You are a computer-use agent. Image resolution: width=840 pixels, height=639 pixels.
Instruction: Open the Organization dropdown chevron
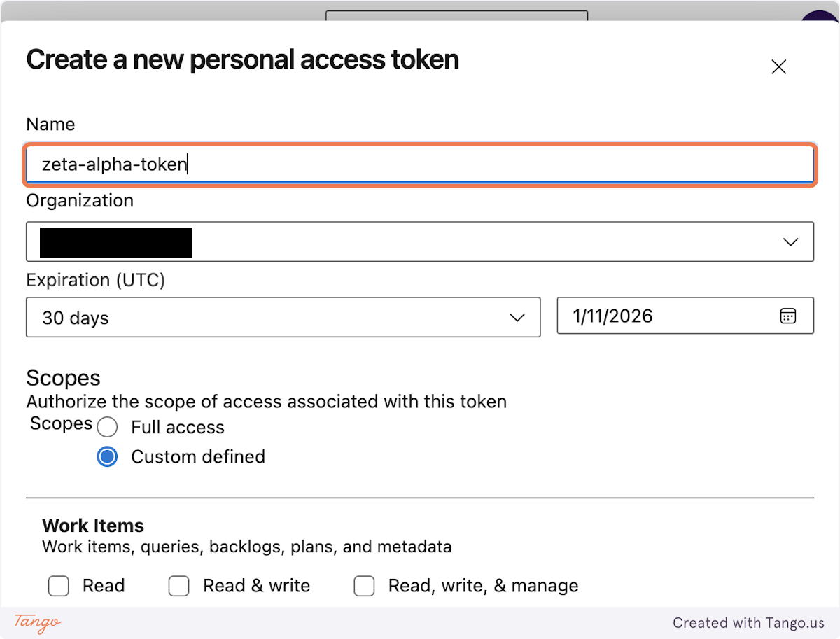click(x=790, y=241)
